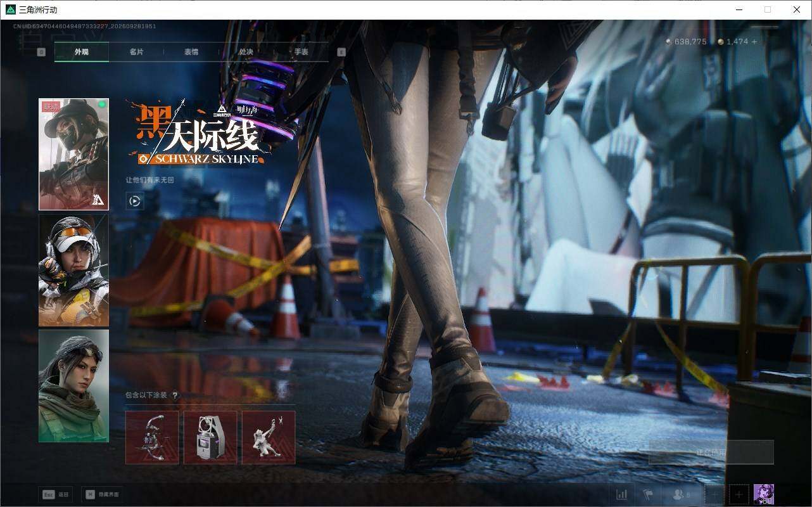The width and height of the screenshot is (812, 507).
Task: Open the friends icon showing 5
Action: 681,494
